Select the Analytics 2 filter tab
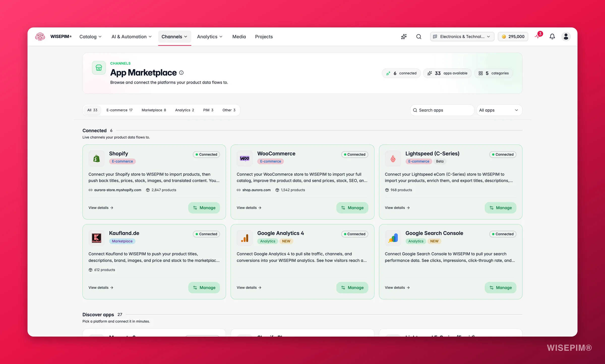Image resolution: width=605 pixels, height=364 pixels. coord(185,110)
